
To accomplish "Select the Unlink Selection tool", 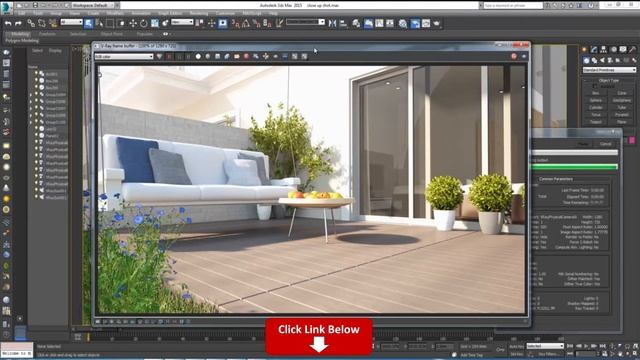I will point(42,23).
